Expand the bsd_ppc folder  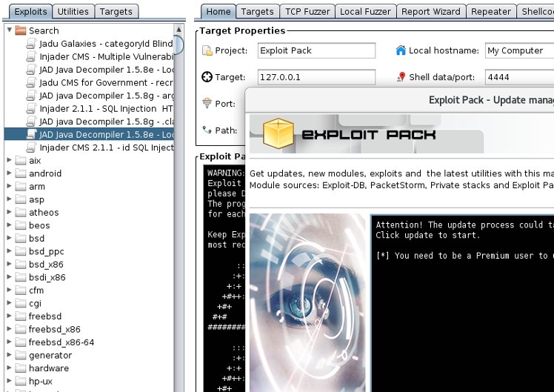10,251
